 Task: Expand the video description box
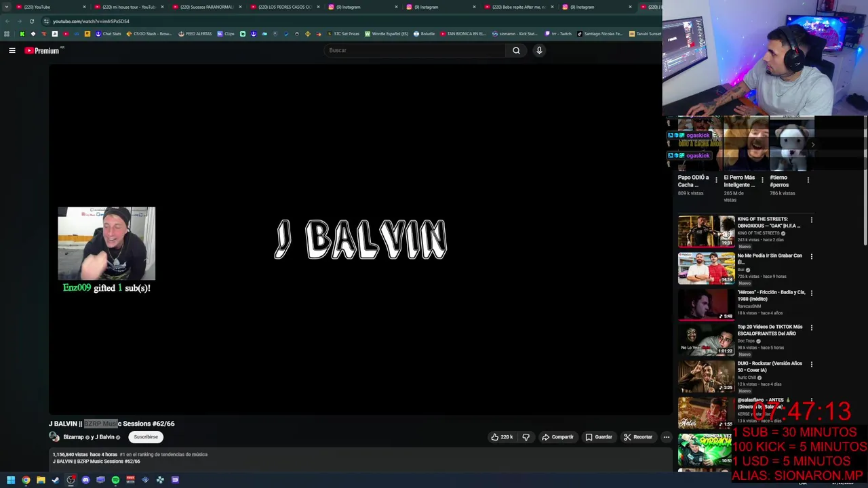(x=359, y=459)
